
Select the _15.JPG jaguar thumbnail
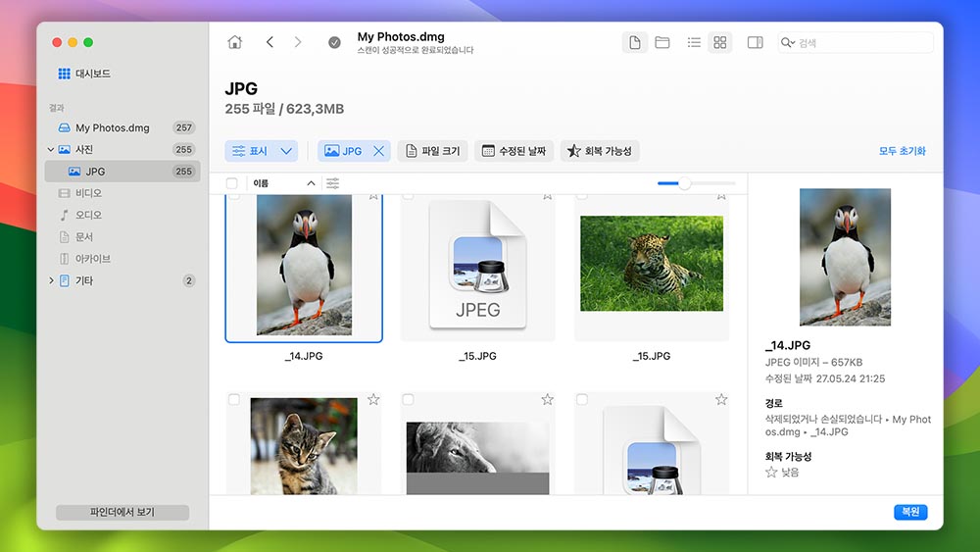[652, 263]
